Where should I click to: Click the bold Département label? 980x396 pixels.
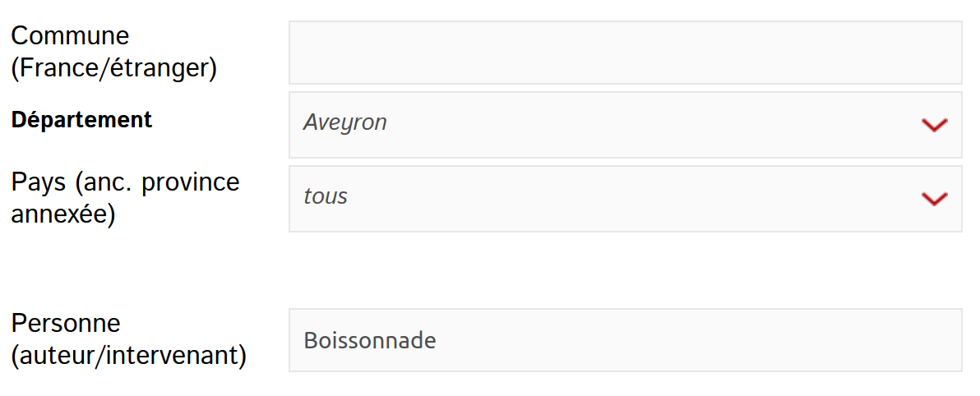(82, 120)
